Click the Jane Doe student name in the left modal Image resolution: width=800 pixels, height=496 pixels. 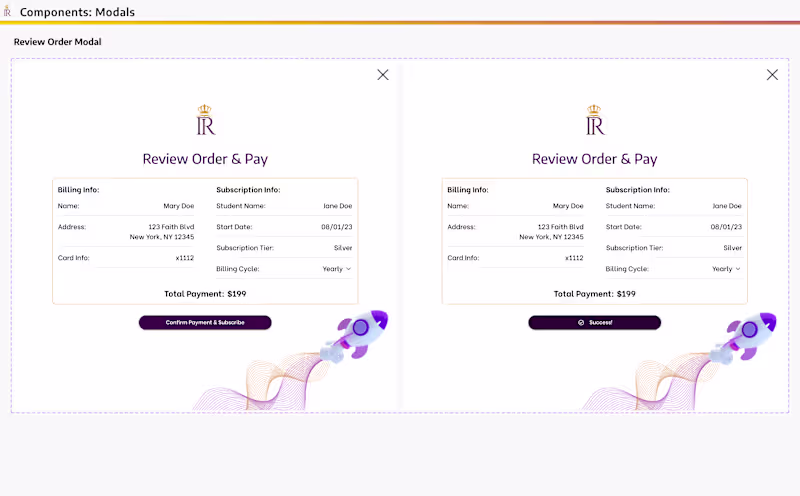tap(337, 206)
